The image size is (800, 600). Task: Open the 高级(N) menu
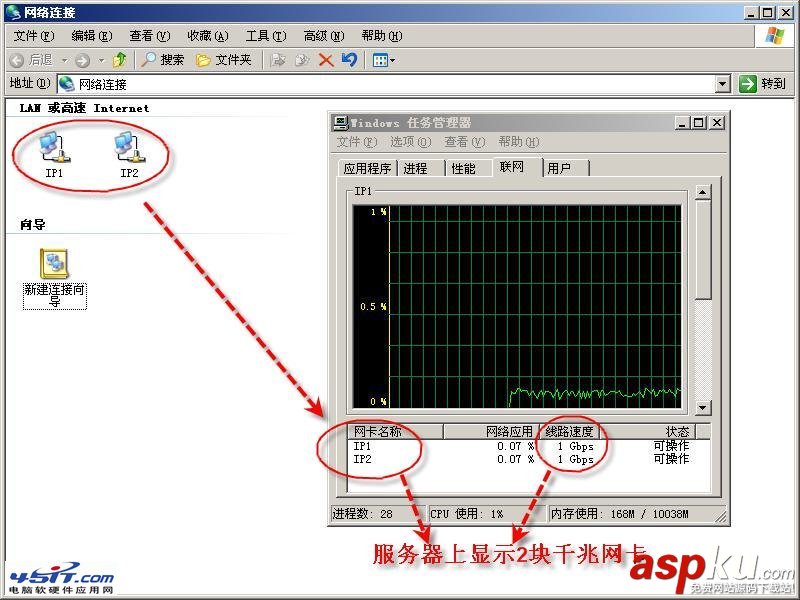click(x=324, y=36)
